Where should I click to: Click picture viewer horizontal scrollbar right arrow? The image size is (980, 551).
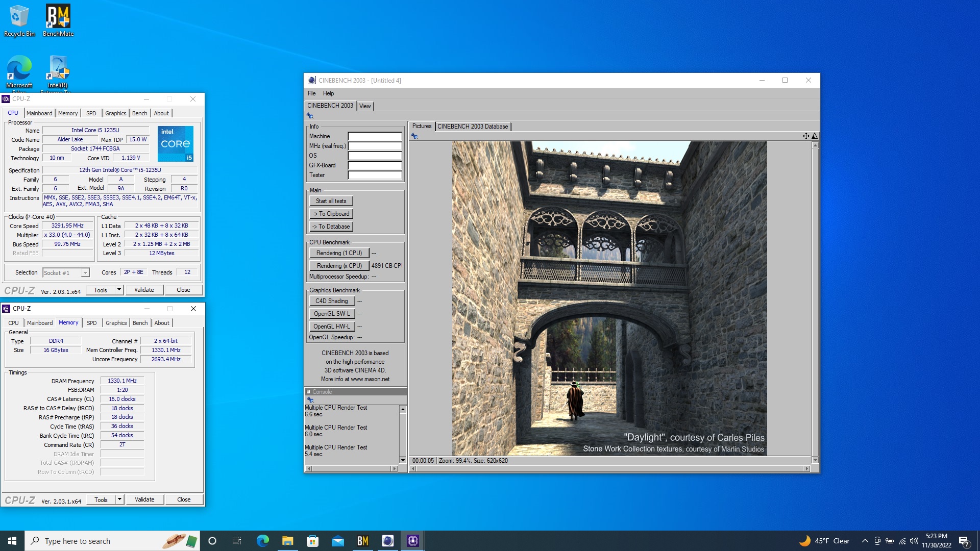point(806,468)
